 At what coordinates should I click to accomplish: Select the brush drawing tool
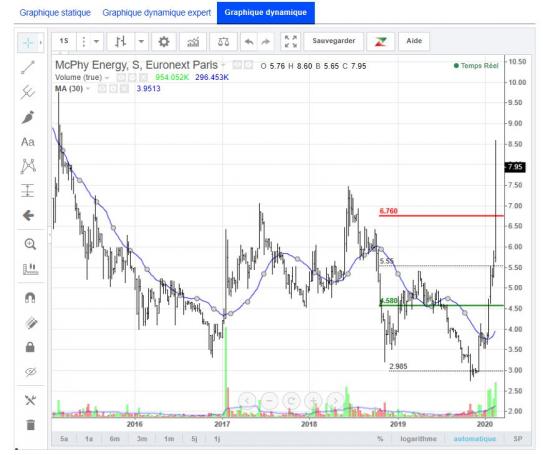(28, 117)
